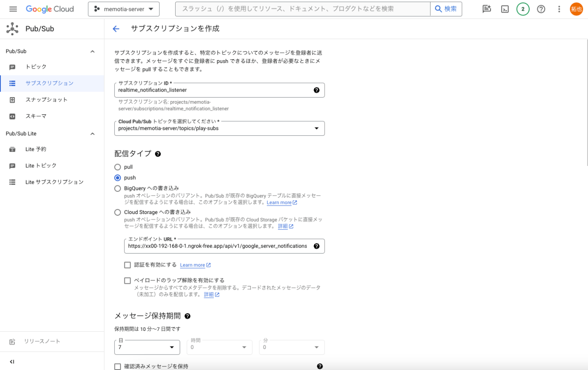Viewport: 588px width, 370px height.
Task: Click the Lite 予約 sidebar icon
Action: point(12,149)
